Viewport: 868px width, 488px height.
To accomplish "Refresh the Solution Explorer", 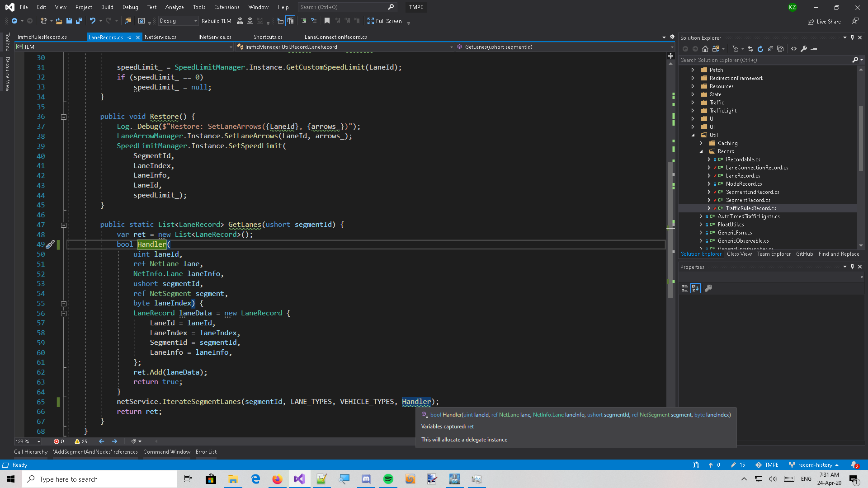I will [760, 49].
